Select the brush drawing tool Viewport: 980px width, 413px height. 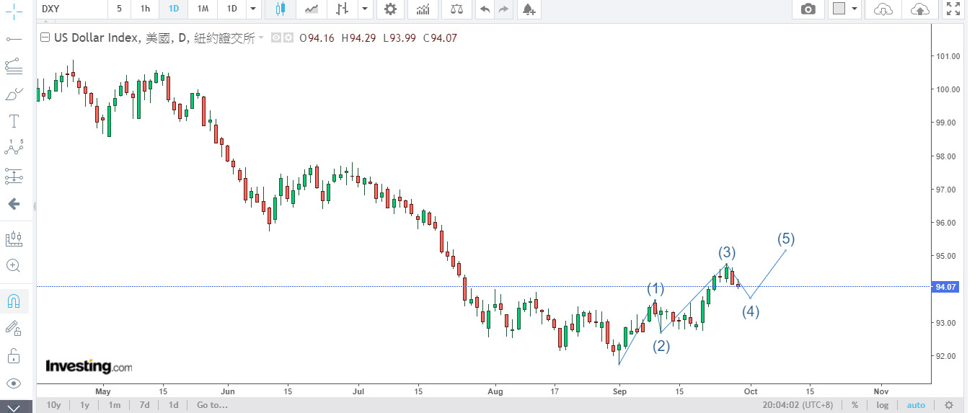point(13,94)
